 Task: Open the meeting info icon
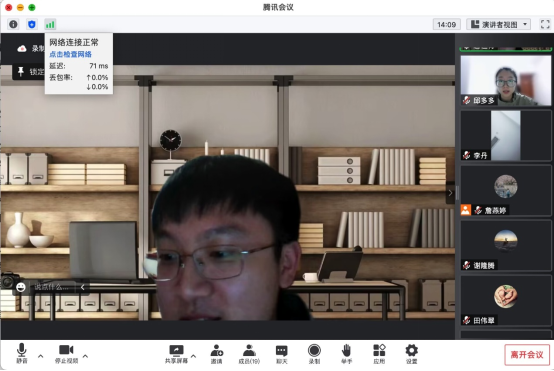(13, 24)
